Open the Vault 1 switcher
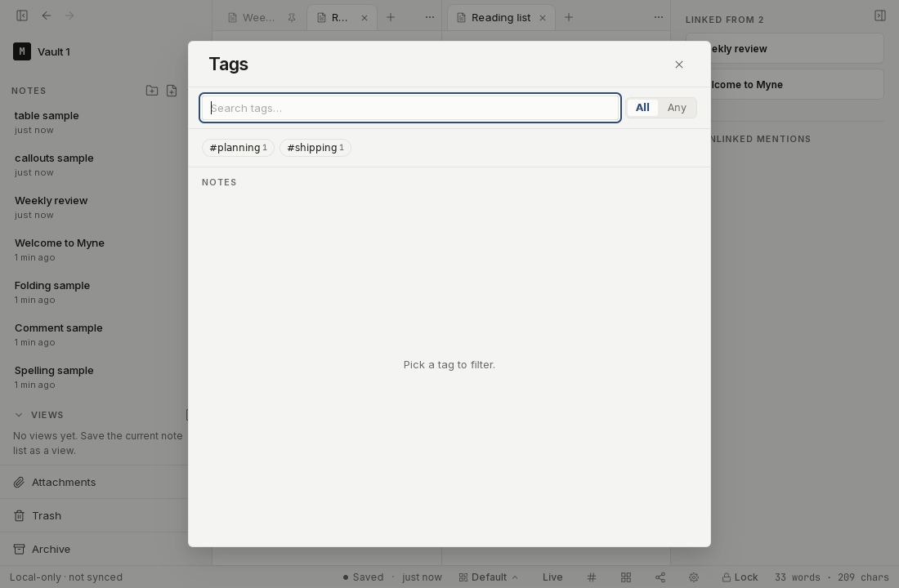 (x=42, y=51)
